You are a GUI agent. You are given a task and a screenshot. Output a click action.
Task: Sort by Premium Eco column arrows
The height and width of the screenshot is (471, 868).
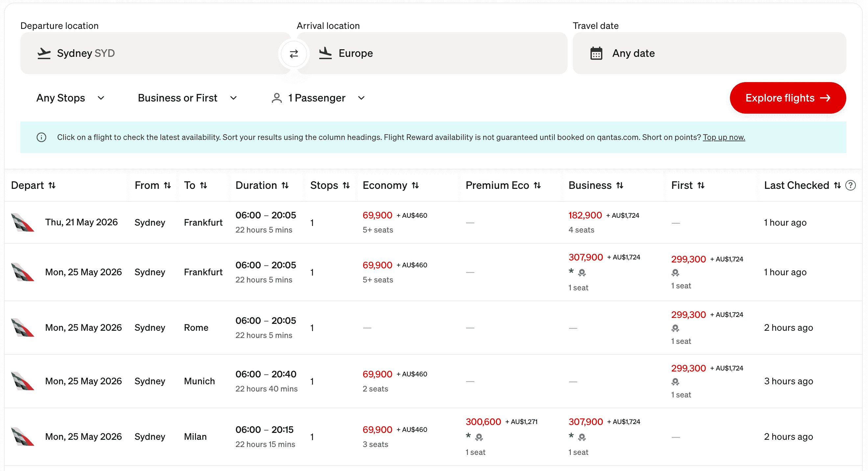tap(537, 185)
